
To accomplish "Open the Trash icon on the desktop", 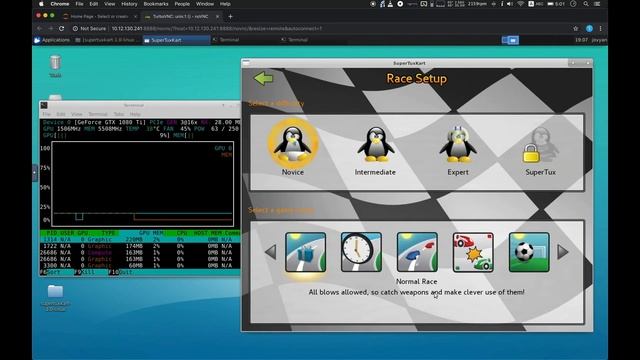I will point(55,66).
